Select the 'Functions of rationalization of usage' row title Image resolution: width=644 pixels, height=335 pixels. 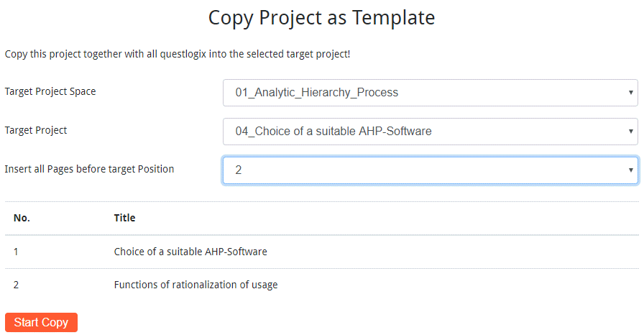point(195,285)
